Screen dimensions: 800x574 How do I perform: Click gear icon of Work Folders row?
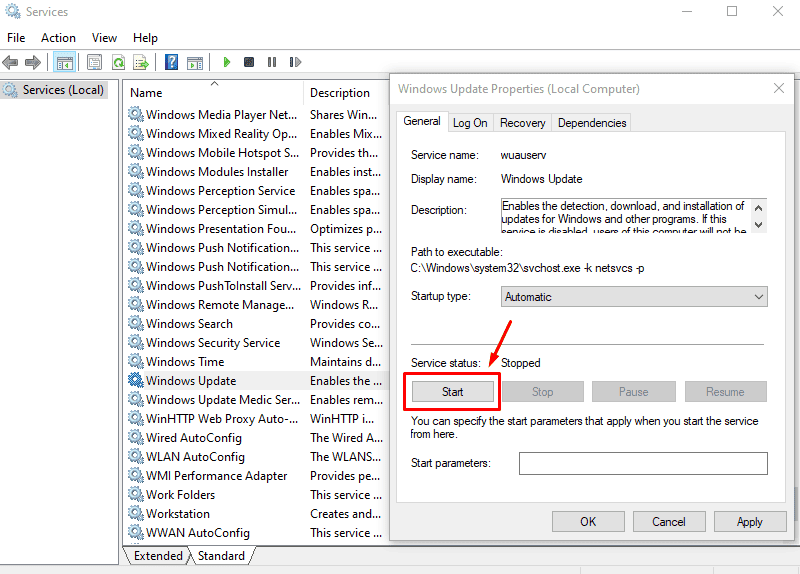tap(136, 494)
